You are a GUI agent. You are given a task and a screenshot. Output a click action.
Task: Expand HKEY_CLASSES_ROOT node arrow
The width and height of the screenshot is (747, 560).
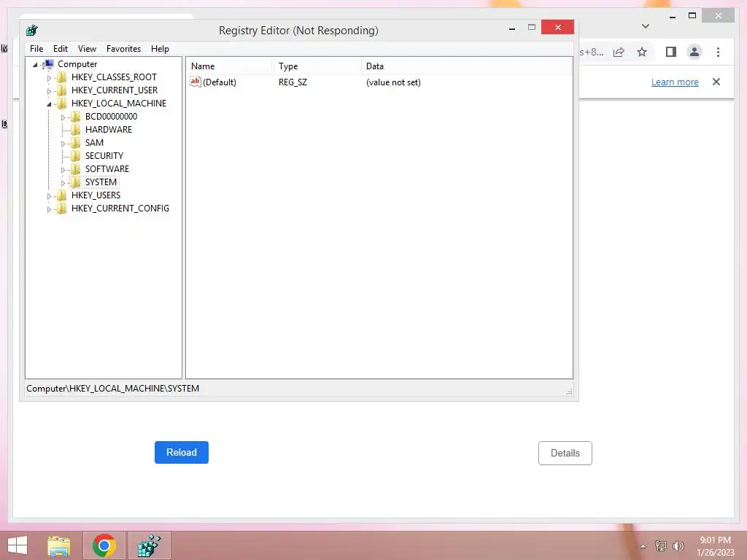[x=49, y=77]
